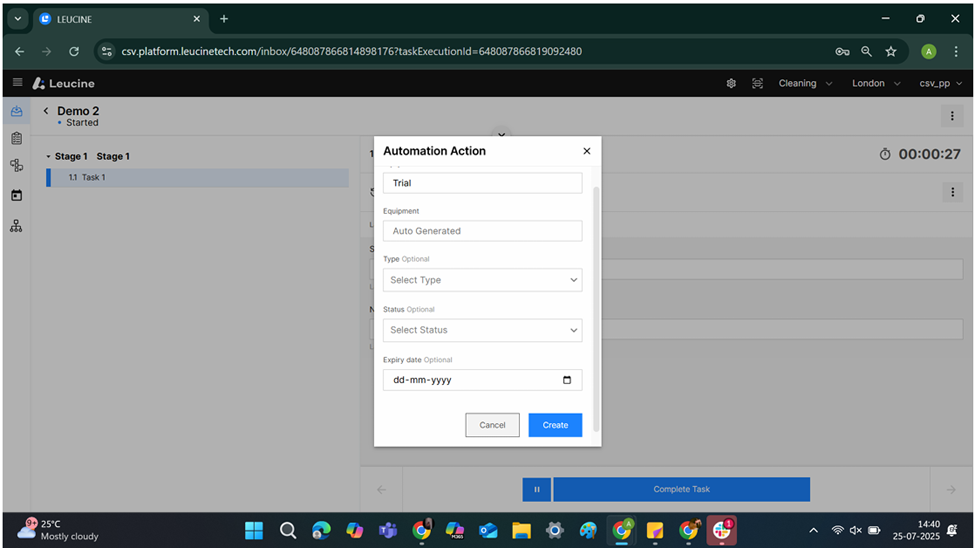Collapse the Stage 1 tree section
This screenshot has height=548, width=975.
[49, 157]
